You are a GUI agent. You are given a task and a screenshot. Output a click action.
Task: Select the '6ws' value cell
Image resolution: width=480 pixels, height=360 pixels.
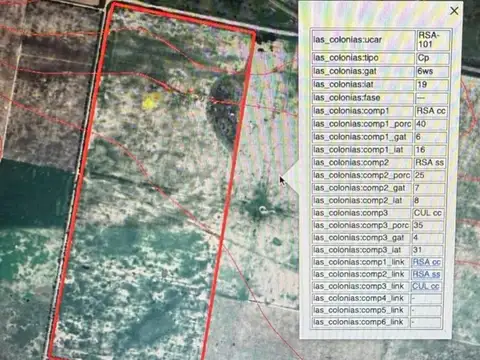(x=432, y=71)
